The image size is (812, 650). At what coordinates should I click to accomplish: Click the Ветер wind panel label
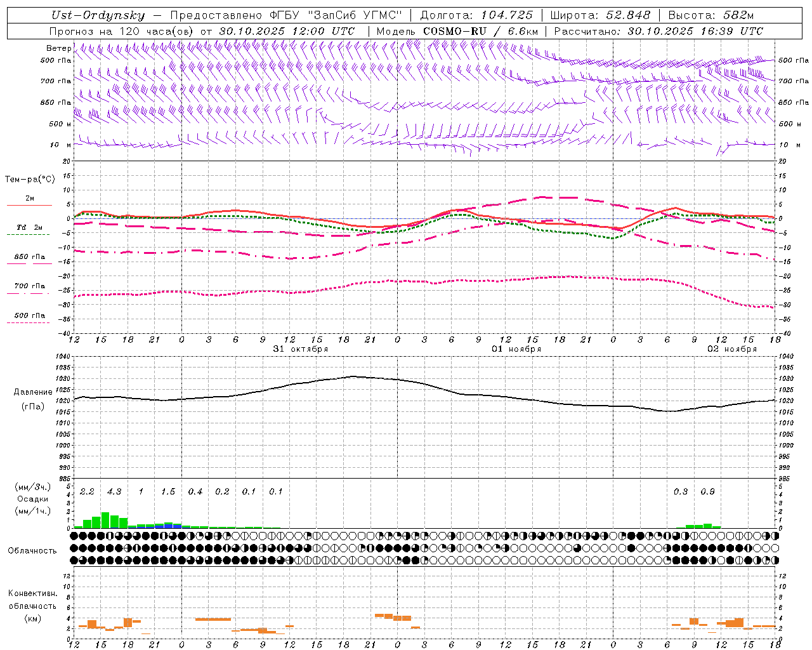click(x=59, y=48)
